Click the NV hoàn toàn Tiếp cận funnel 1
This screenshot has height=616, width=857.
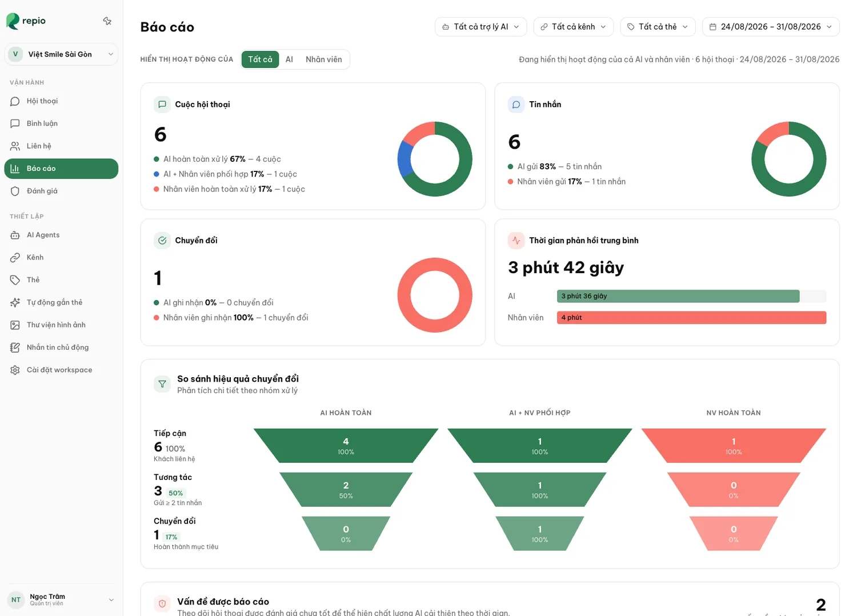(x=734, y=446)
